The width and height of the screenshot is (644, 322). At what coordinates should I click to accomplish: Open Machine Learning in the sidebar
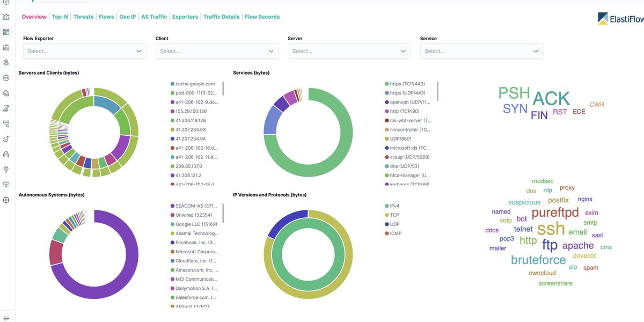coord(6,78)
